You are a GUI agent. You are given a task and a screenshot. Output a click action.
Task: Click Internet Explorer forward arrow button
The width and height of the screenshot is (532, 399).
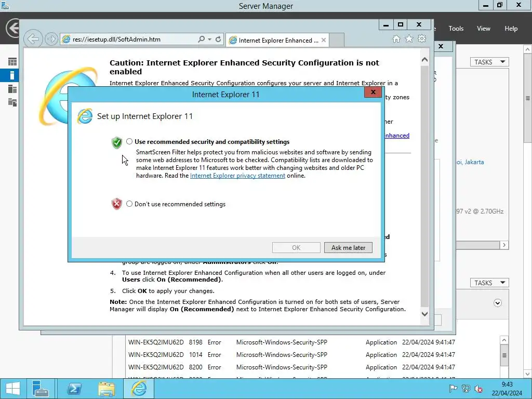tap(51, 39)
